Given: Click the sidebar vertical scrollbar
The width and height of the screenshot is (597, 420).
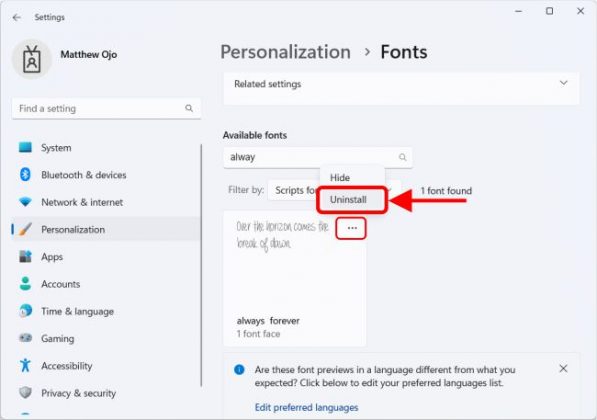Looking at the screenshot, I should click(x=201, y=265).
